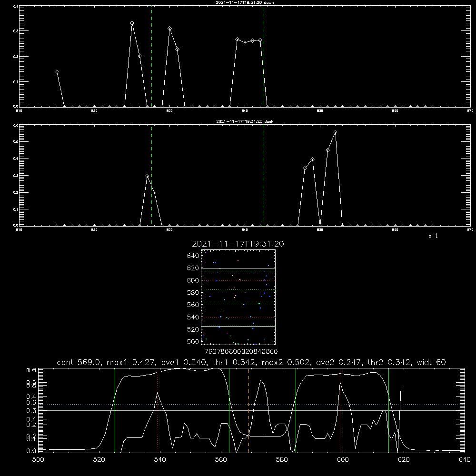
Task: Click the dusk diamond near 0.45 below the tallest peak
Action: pyautogui.click(x=327, y=150)
